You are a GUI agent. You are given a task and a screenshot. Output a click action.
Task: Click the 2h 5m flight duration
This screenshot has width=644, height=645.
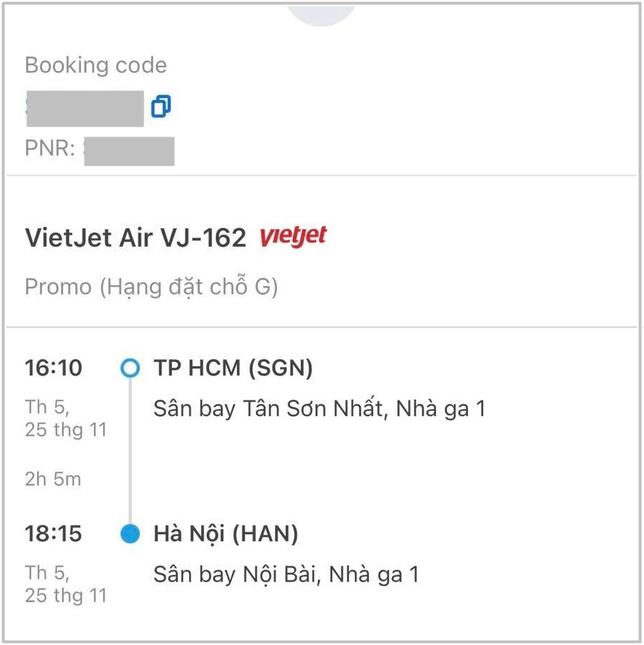pos(53,479)
